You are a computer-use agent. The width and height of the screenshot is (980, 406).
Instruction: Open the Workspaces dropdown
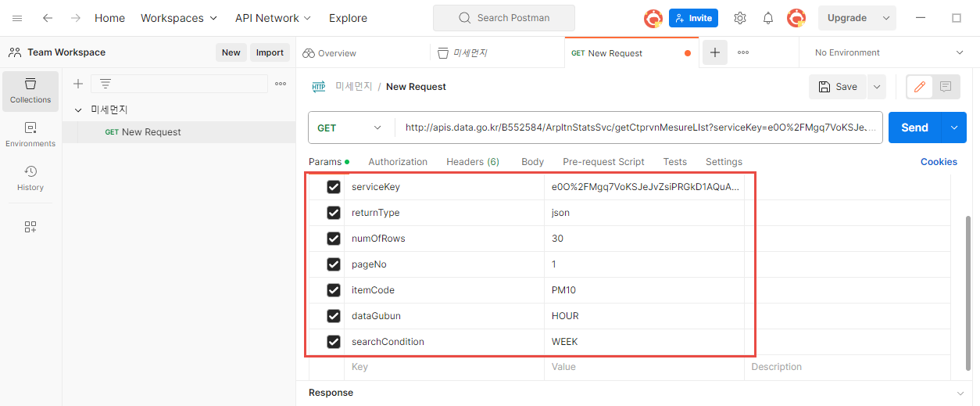(x=179, y=18)
